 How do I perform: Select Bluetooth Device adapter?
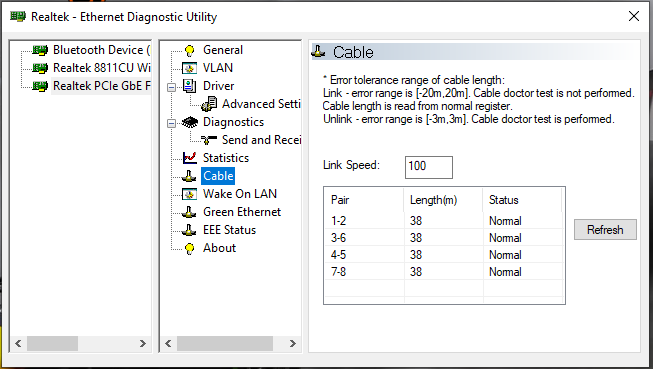(x=101, y=50)
